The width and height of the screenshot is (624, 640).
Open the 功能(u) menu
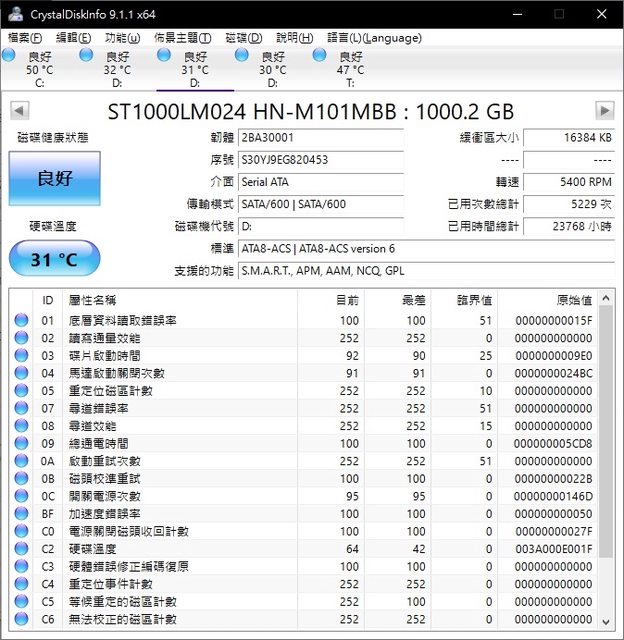[x=123, y=38]
